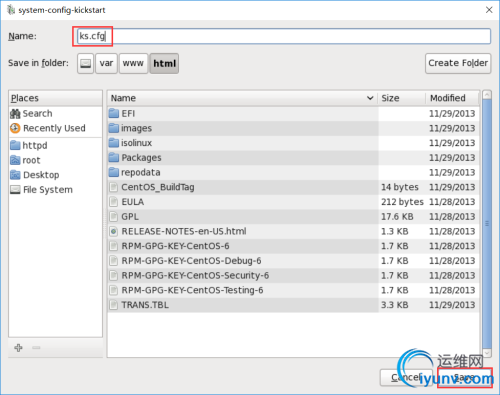Image resolution: width=500 pixels, height=395 pixels.
Task: Click the remove bookmark minus icon
Action: [x=36, y=348]
